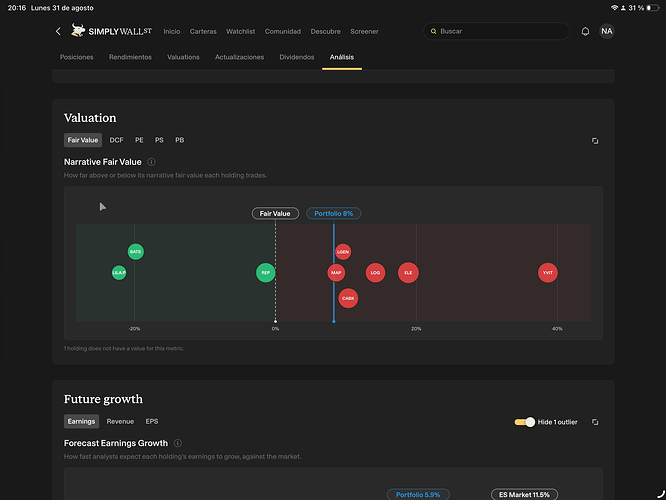Click the Narrative Fair Value title
The width and height of the screenshot is (666, 500).
(102, 162)
